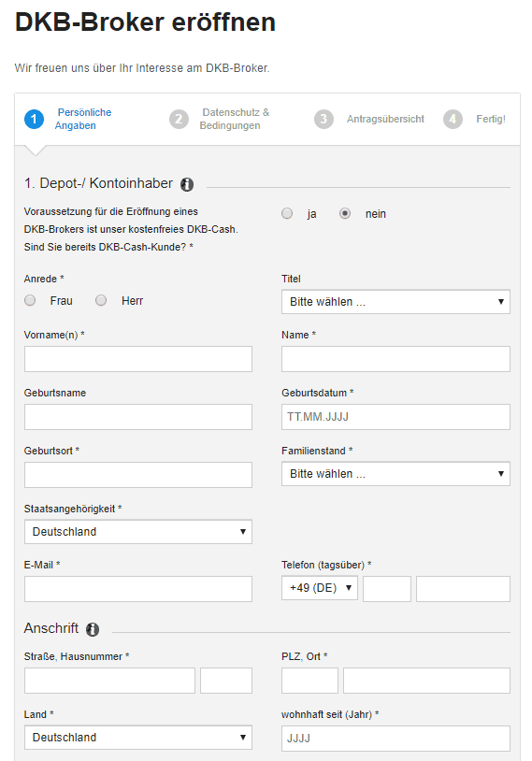The width and height of the screenshot is (532, 761).
Task: Focus the Ort input field
Action: pyautogui.click(x=426, y=681)
